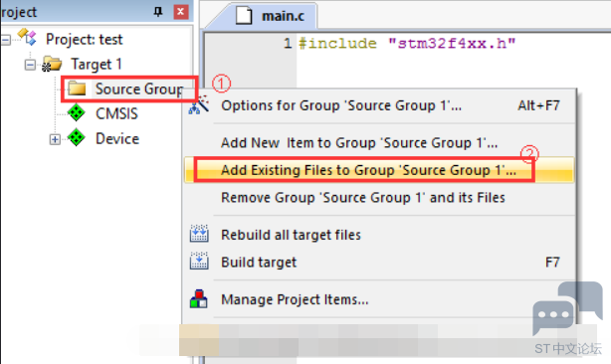Collapse the Target 1 tree node

pos(30,65)
